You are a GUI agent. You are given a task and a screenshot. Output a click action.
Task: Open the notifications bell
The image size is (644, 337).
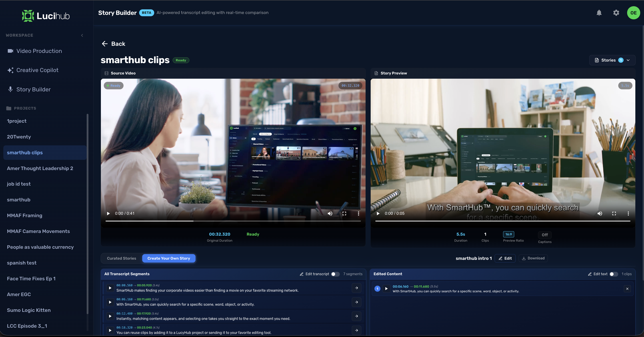(x=599, y=13)
